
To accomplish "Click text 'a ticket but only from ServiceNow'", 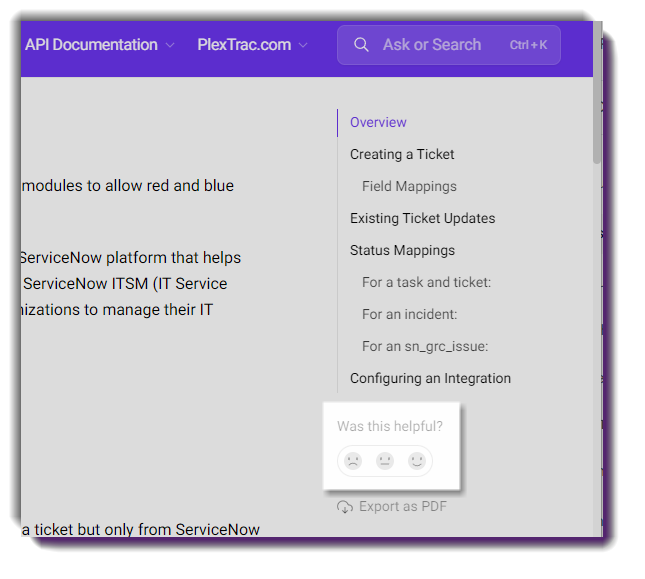I will coord(141,529).
